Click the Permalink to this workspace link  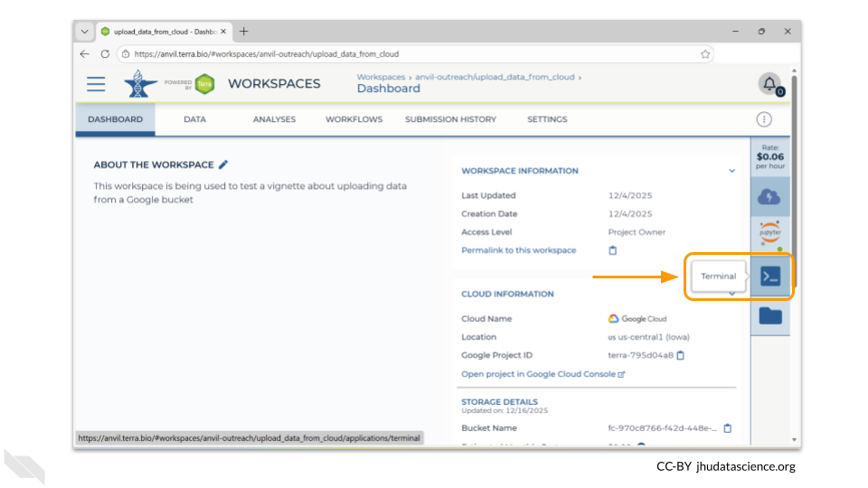(518, 250)
